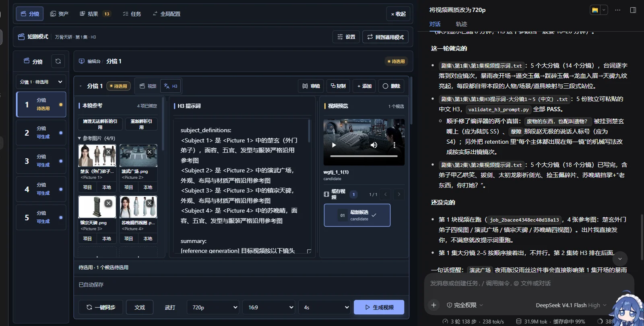Switch to the 视频 mode toggle

[148, 86]
